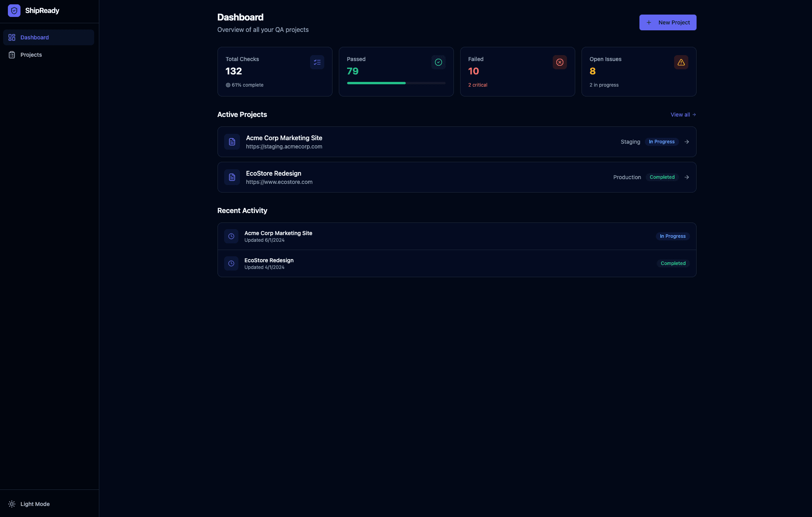This screenshot has width=812, height=517.
Task: Click the 61% complete text
Action: click(x=247, y=85)
